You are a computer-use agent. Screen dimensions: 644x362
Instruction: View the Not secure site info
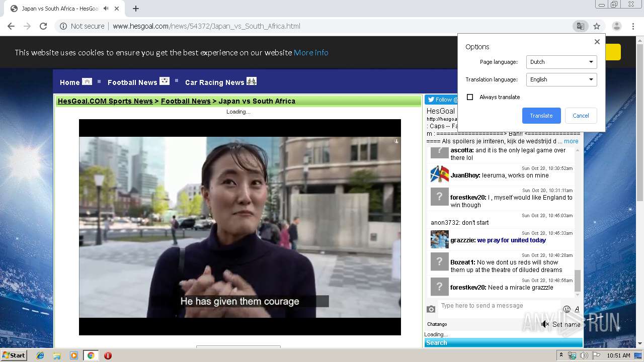click(x=82, y=26)
